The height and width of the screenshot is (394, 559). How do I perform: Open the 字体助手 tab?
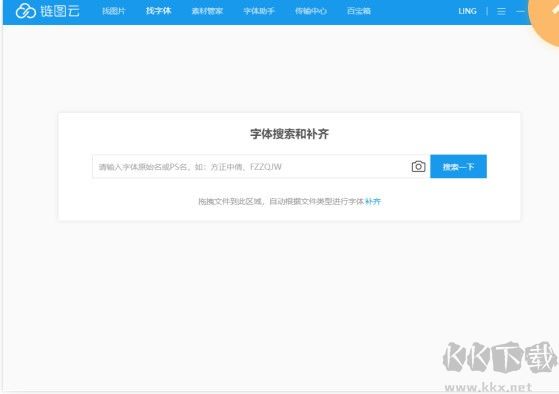(x=259, y=11)
